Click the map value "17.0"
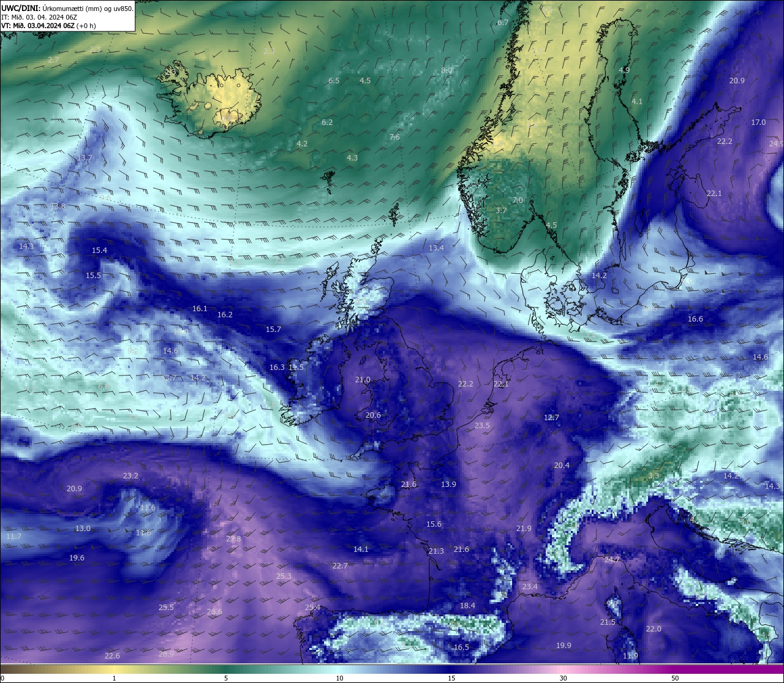Screen dimensions: 784x683 [x=758, y=123]
